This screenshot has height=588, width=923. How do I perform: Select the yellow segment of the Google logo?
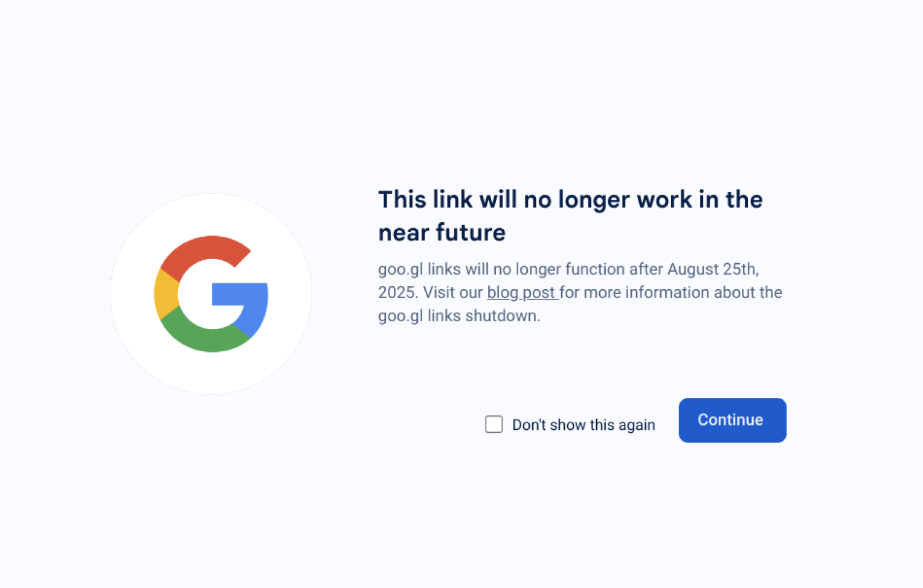click(166, 294)
